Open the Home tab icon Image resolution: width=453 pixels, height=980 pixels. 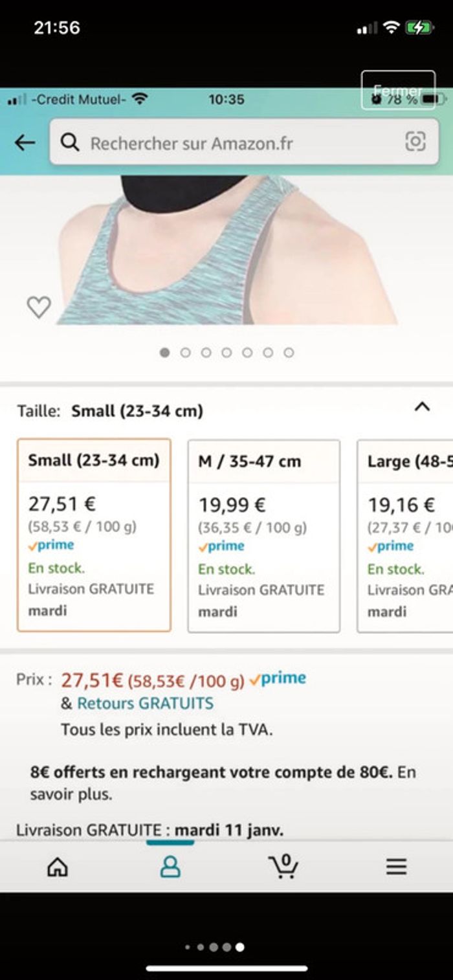58,867
